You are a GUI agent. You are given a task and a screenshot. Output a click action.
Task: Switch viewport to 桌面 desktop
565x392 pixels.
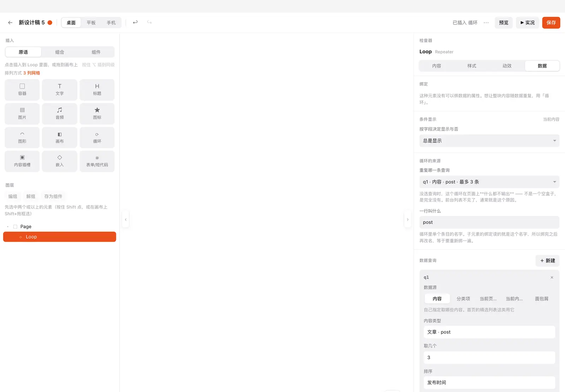(x=71, y=23)
